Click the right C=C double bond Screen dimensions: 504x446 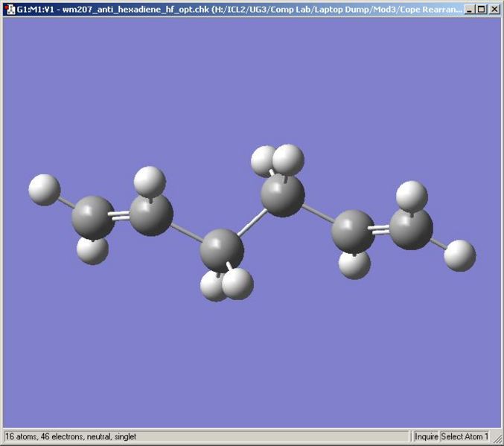click(379, 229)
